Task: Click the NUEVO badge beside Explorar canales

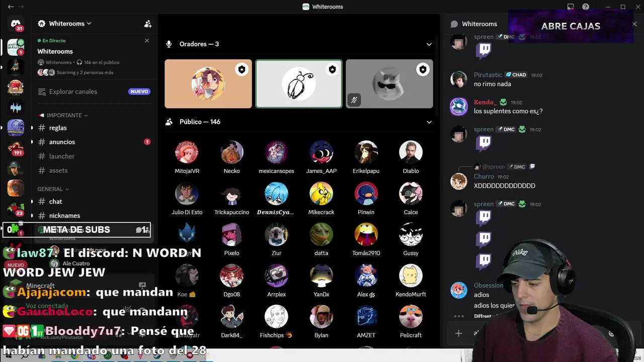Action: point(139,92)
